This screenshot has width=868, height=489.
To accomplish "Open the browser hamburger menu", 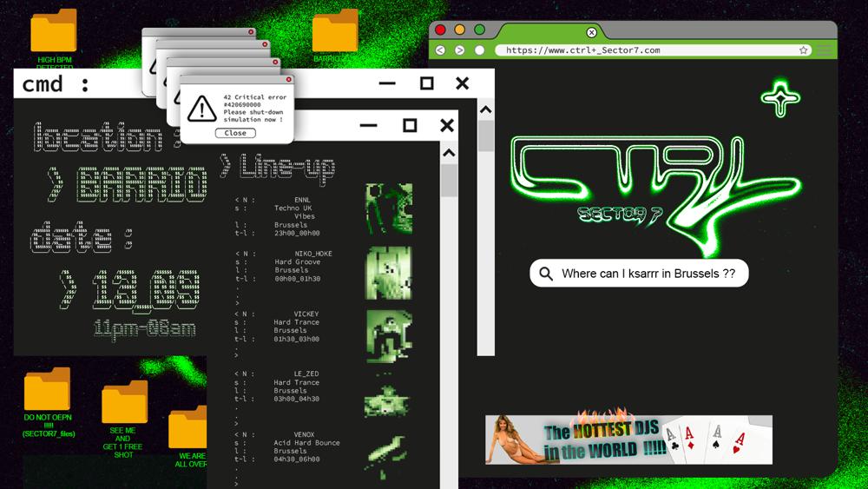I will [x=825, y=50].
